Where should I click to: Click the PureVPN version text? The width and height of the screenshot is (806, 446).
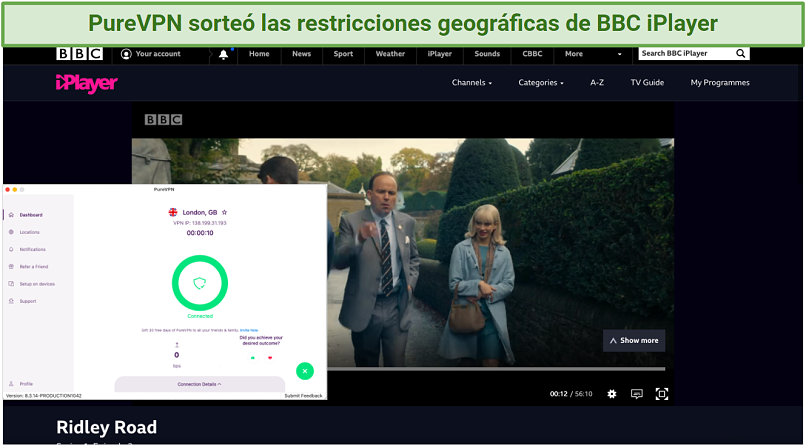pos(43,396)
